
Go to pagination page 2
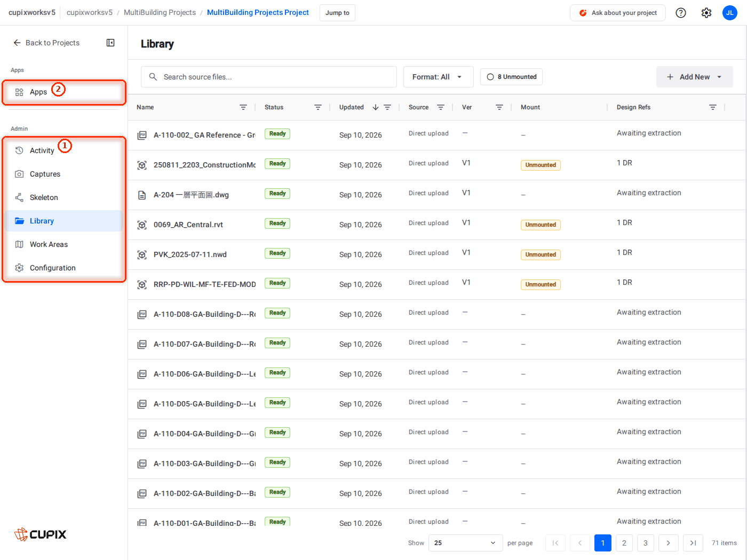click(624, 543)
